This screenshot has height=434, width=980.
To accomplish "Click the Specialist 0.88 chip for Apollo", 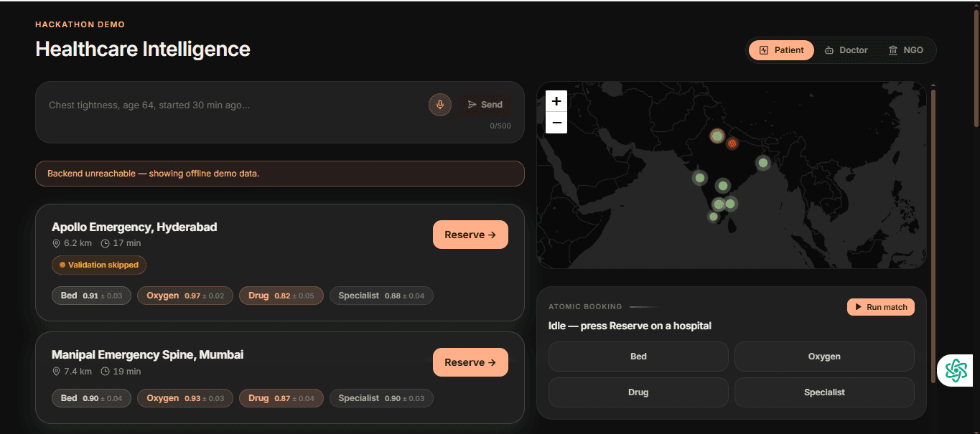I will tap(381, 296).
